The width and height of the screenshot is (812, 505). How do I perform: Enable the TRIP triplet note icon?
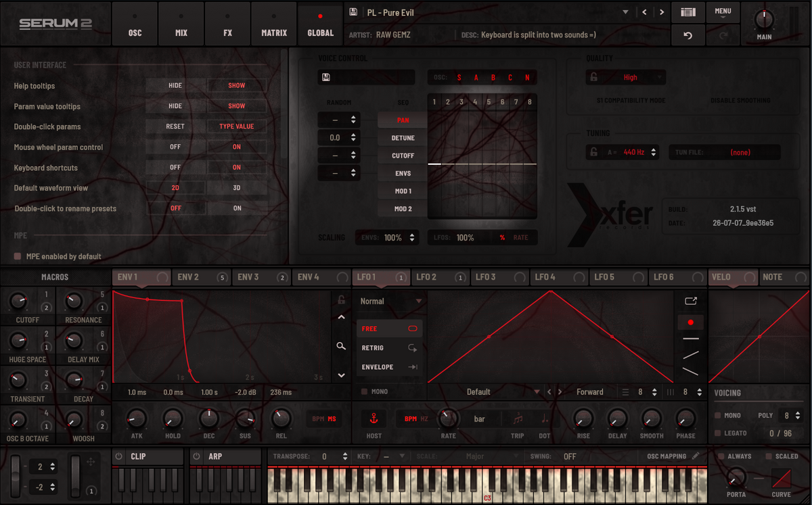tap(518, 418)
